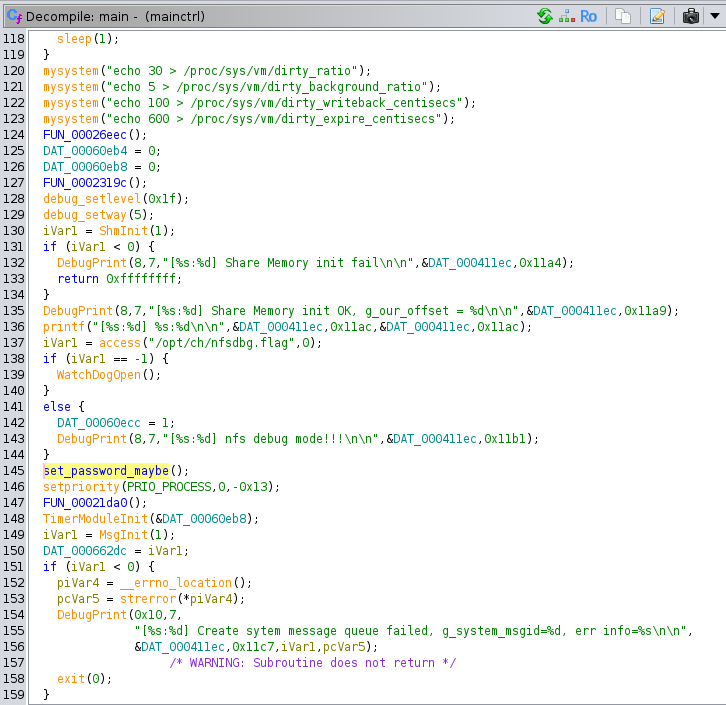Click ShmInit on line 130
Screen dimensions: 726x705
[x=123, y=231]
